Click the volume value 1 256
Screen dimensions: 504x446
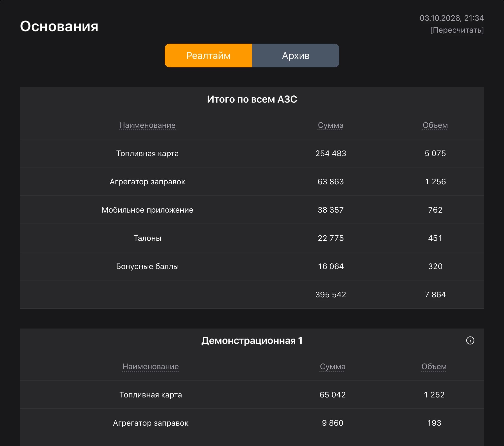click(x=435, y=182)
